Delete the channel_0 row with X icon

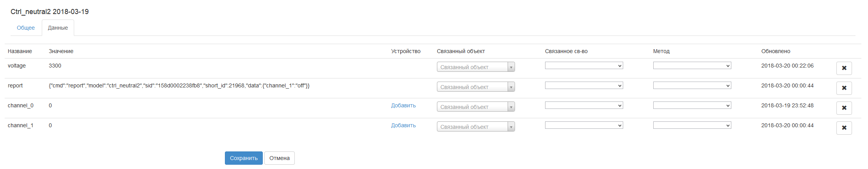coord(844,108)
